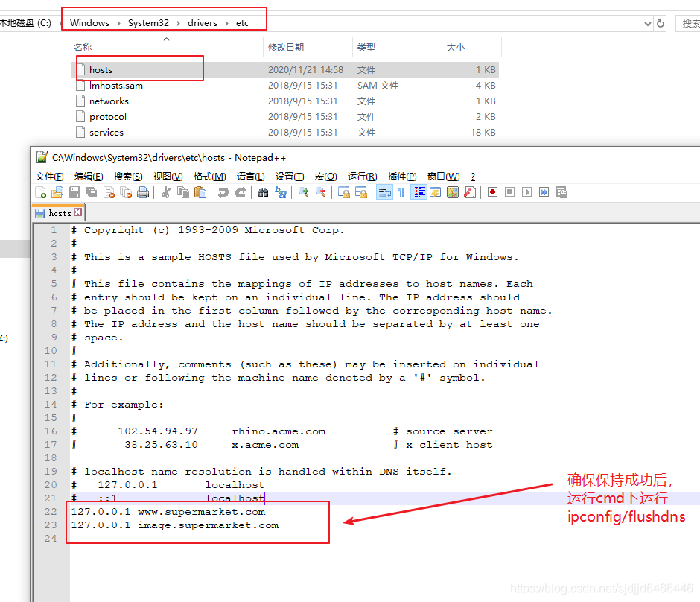The image size is (700, 602).
Task: Click the Explorer refresh button
Action: tap(661, 24)
